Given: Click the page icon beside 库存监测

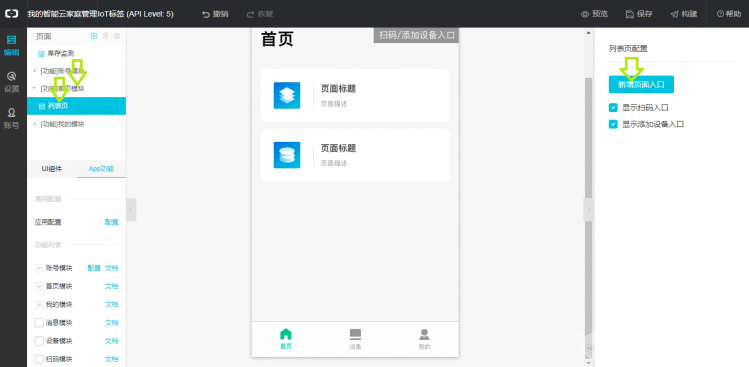Looking at the screenshot, I should point(41,54).
